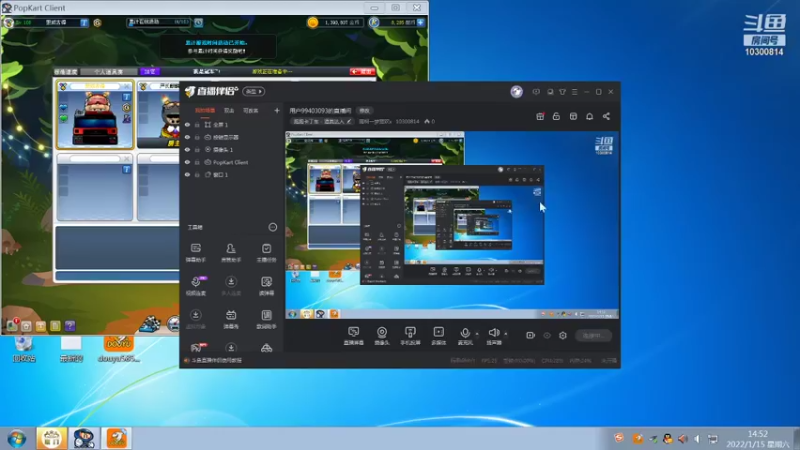Open the skin shirt icon in title bar
800x450 pixels.
pyautogui.click(x=562, y=92)
